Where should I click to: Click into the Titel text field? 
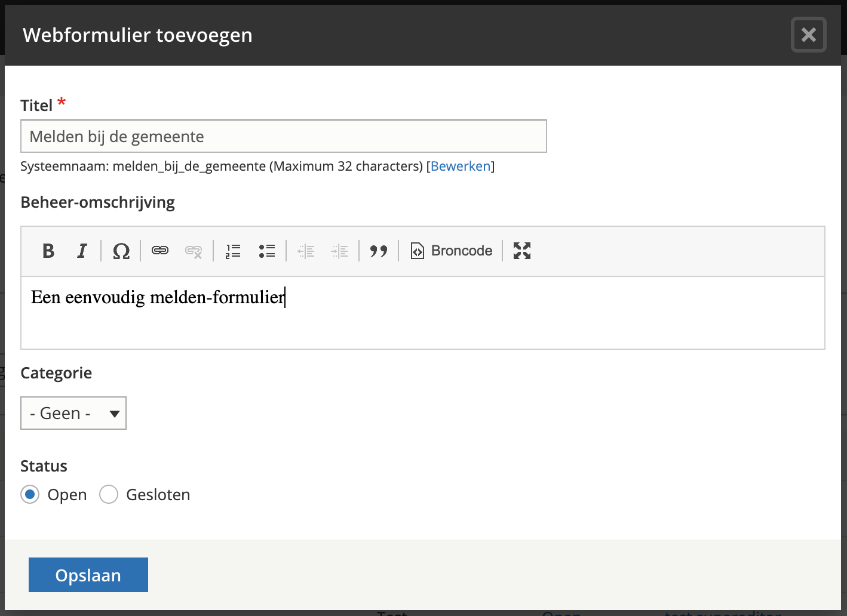[x=283, y=137]
